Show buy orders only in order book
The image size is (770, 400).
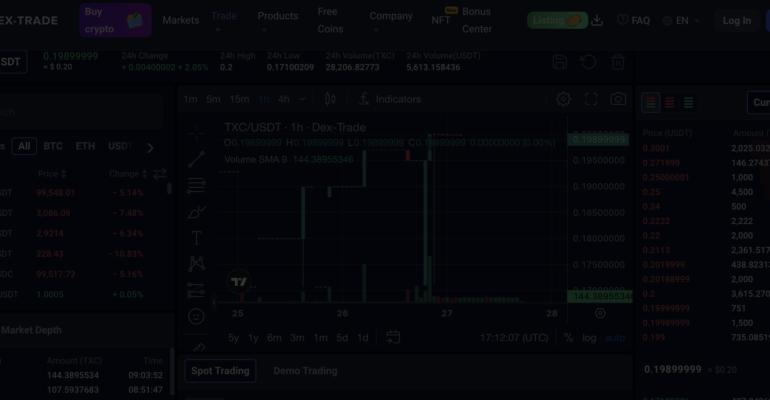(688, 103)
